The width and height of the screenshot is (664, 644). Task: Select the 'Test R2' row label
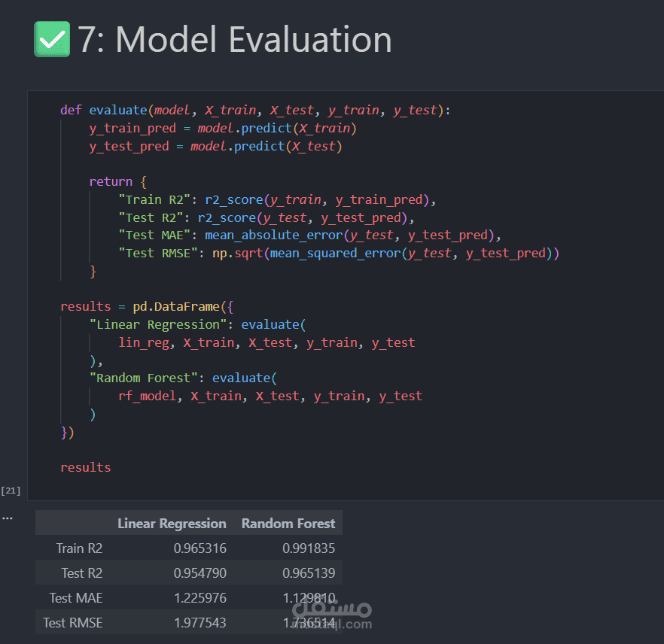pos(81,573)
